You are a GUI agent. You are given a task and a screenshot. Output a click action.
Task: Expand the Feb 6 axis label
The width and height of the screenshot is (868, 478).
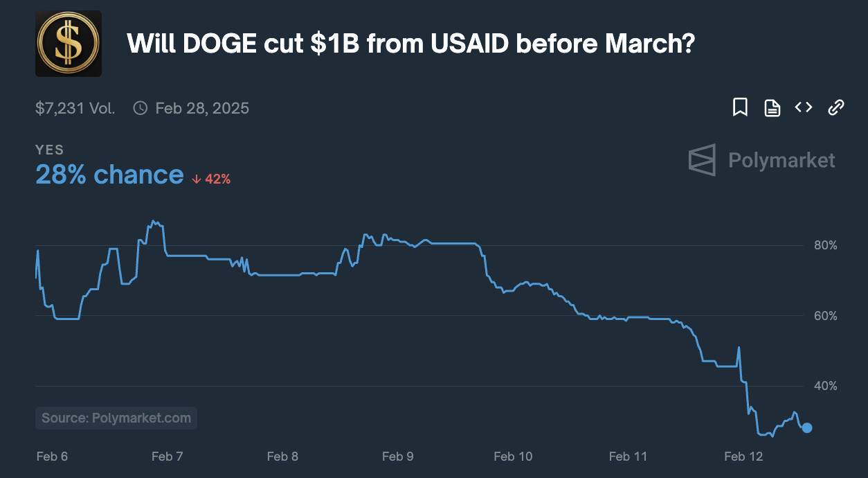pos(52,457)
